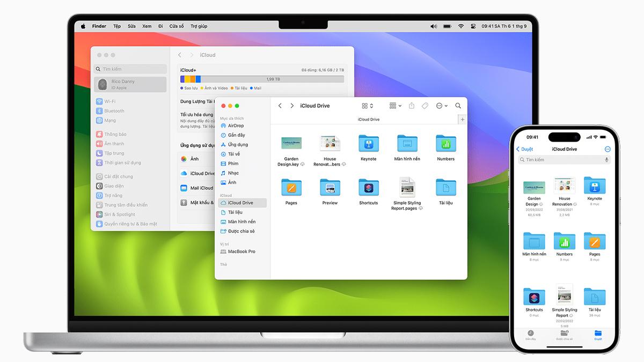Select iCloud Drive in Finder sidebar

click(x=243, y=203)
